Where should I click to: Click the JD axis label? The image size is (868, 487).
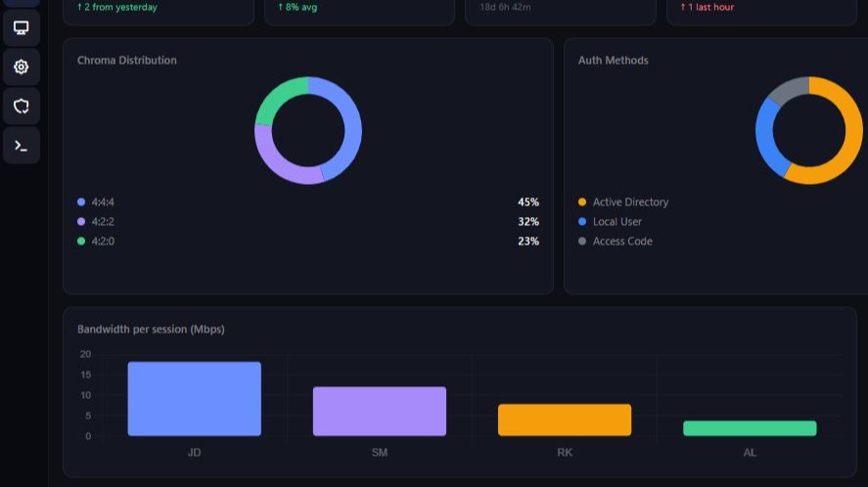[195, 452]
